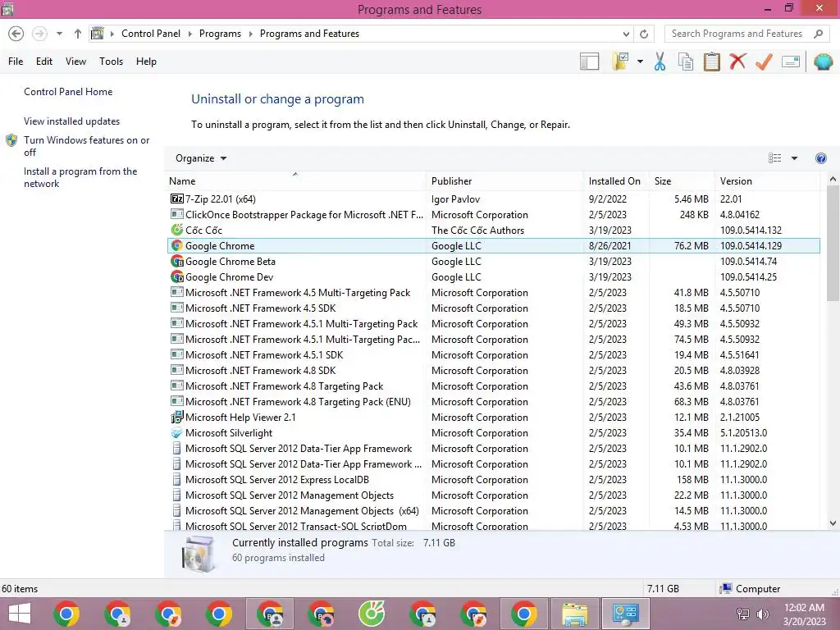
Task: Expand the view options dropdown arrow
Action: [794, 158]
